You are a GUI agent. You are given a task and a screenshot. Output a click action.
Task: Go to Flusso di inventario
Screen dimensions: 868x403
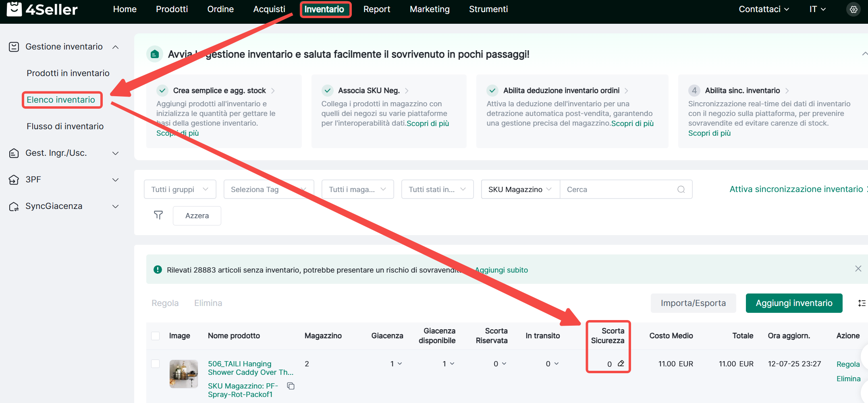[x=65, y=126]
